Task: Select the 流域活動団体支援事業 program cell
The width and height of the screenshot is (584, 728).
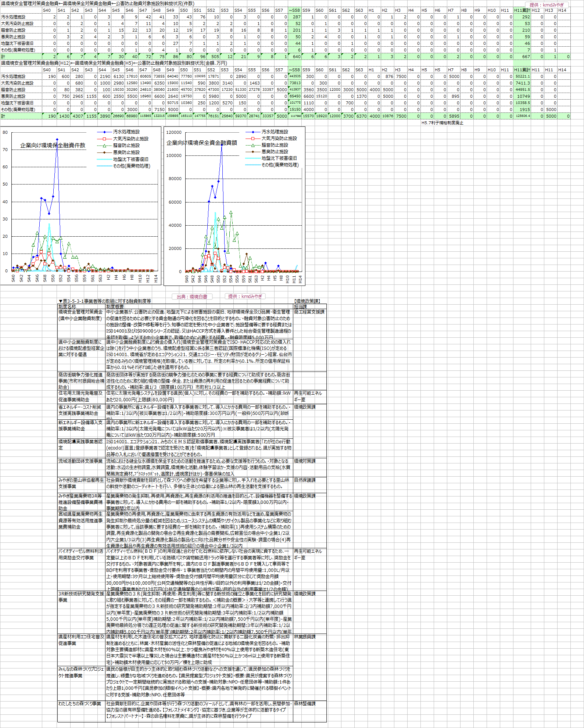Action: click(82, 467)
